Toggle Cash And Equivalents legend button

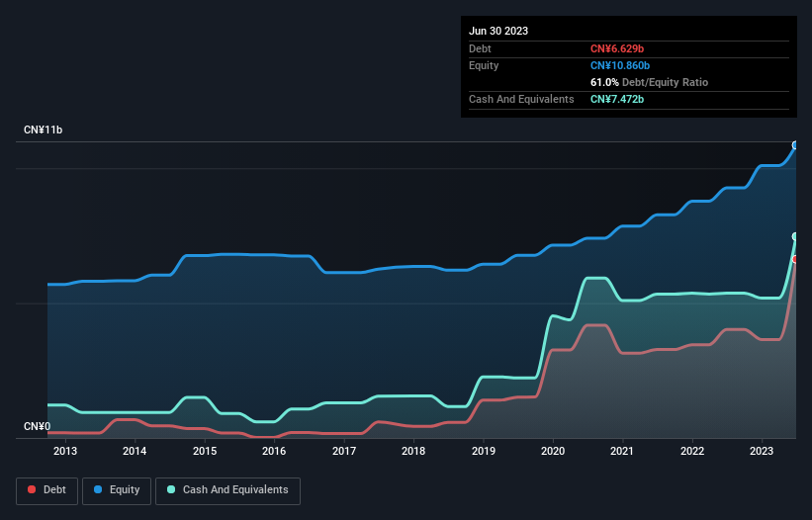click(x=227, y=490)
